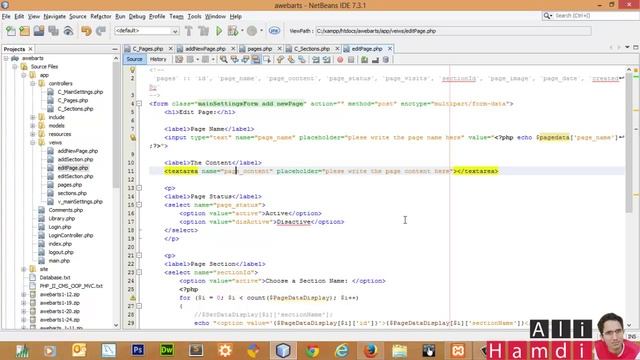Click the Open Project toolbar icon
The width and height of the screenshot is (640, 360).
click(39, 31)
